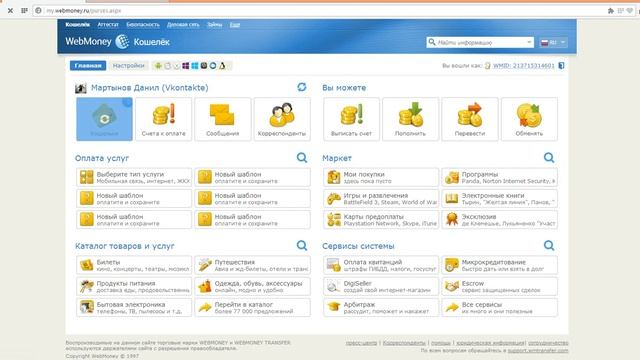Click the WMID account number link
Viewport: 640px width, 360px height.
coord(524,66)
